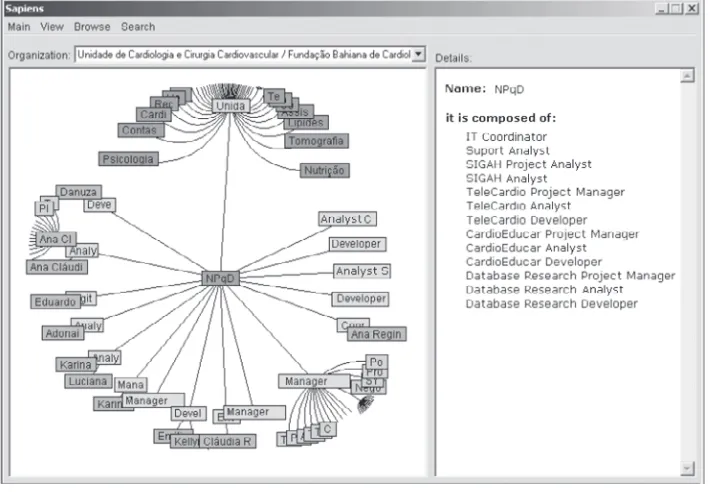Open the Search menu
Screen dimensions: 710x492
[138, 27]
